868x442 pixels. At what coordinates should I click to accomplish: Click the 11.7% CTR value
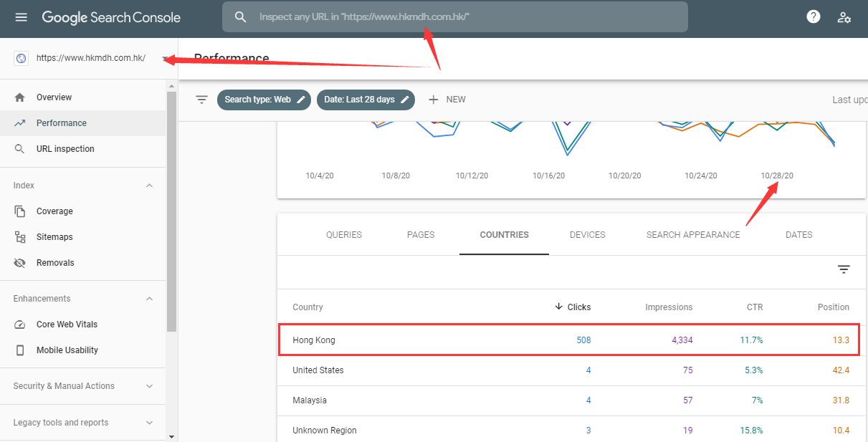tap(752, 340)
